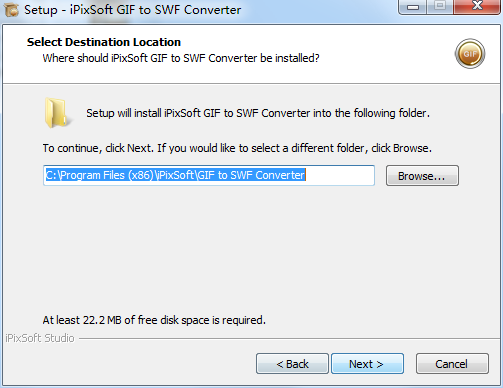
Task: Click the grayed-out maximize button
Action: point(440,6)
